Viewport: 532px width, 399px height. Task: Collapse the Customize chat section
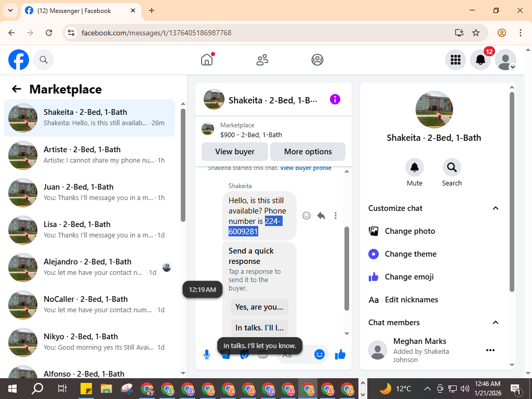point(495,208)
